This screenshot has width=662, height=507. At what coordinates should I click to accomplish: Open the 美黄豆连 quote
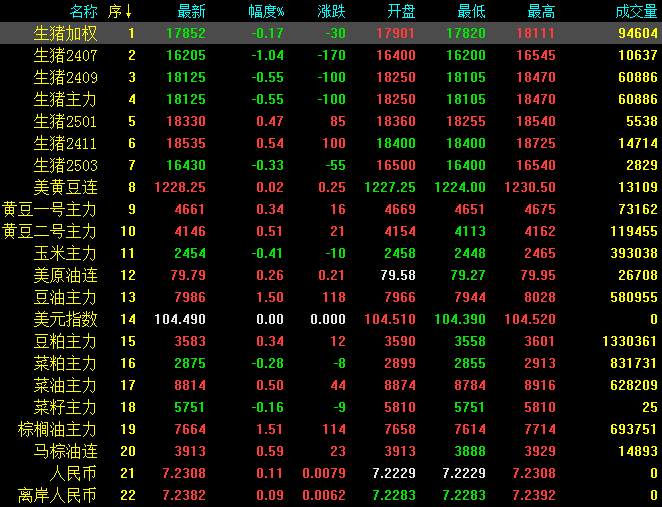click(x=331, y=187)
